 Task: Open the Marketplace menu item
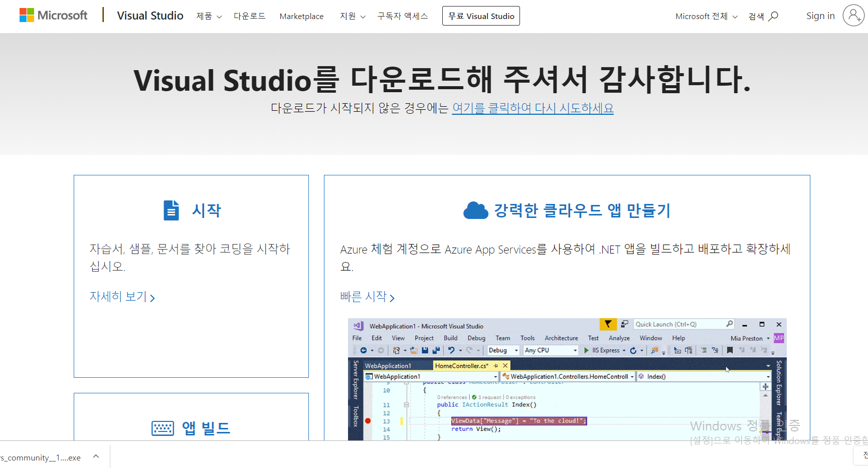click(x=301, y=16)
